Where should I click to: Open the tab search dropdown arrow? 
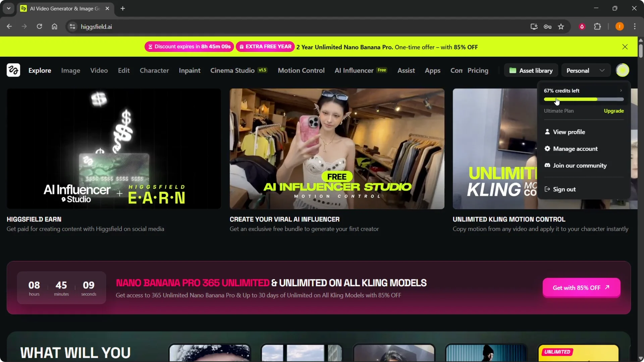tap(9, 8)
